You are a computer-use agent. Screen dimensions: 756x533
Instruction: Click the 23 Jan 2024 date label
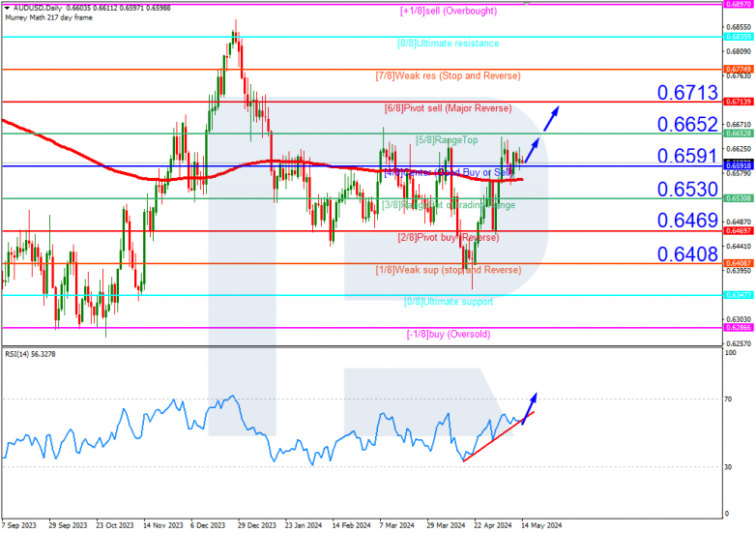[304, 525]
